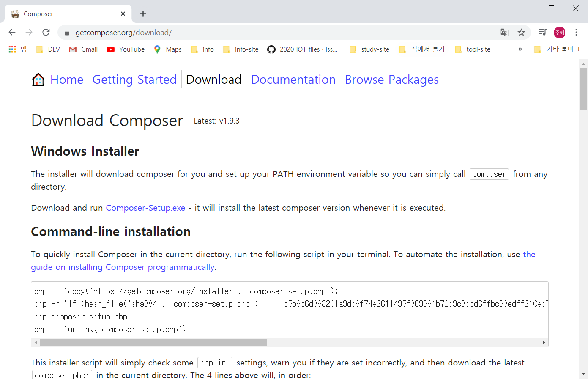Go back with the browser back arrow
Image resolution: width=588 pixels, height=379 pixels.
(12, 32)
